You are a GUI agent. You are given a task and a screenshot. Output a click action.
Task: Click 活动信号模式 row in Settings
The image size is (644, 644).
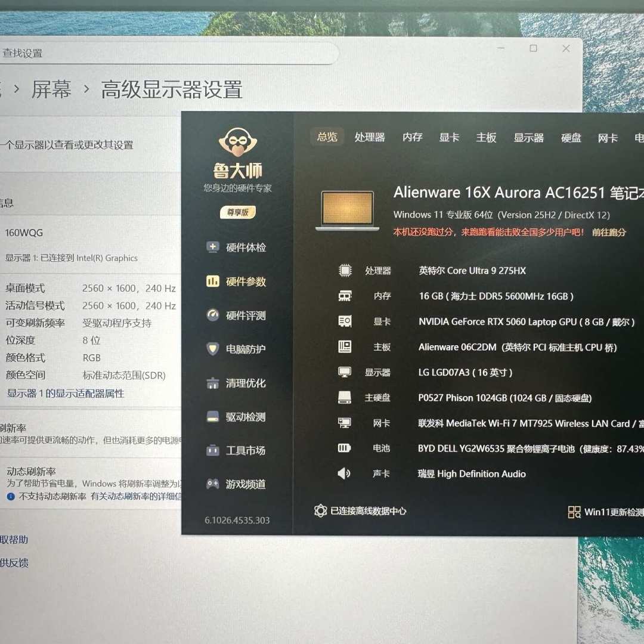[x=91, y=305]
